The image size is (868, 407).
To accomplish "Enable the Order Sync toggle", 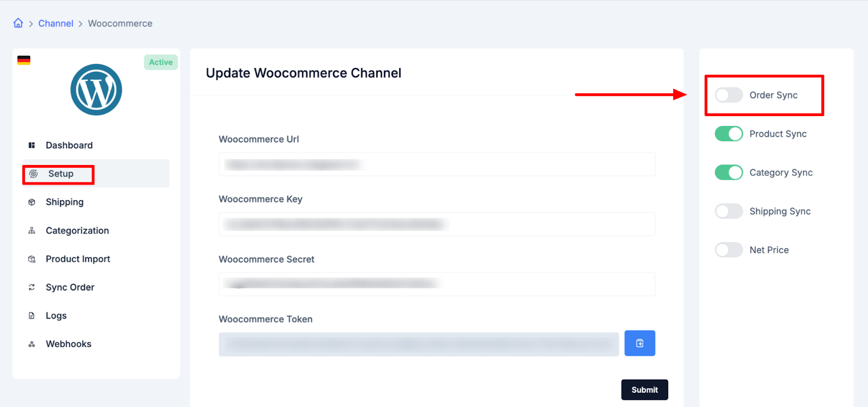I will [x=729, y=95].
